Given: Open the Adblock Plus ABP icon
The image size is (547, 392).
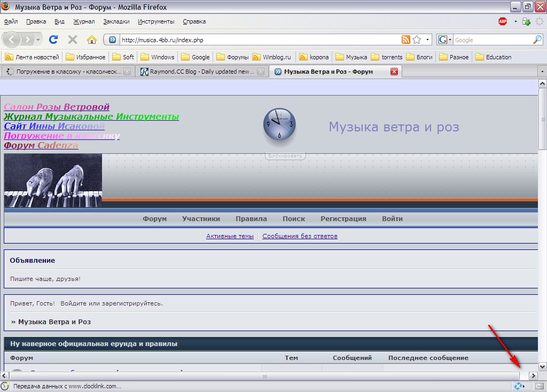Looking at the screenshot, I should [x=503, y=21].
